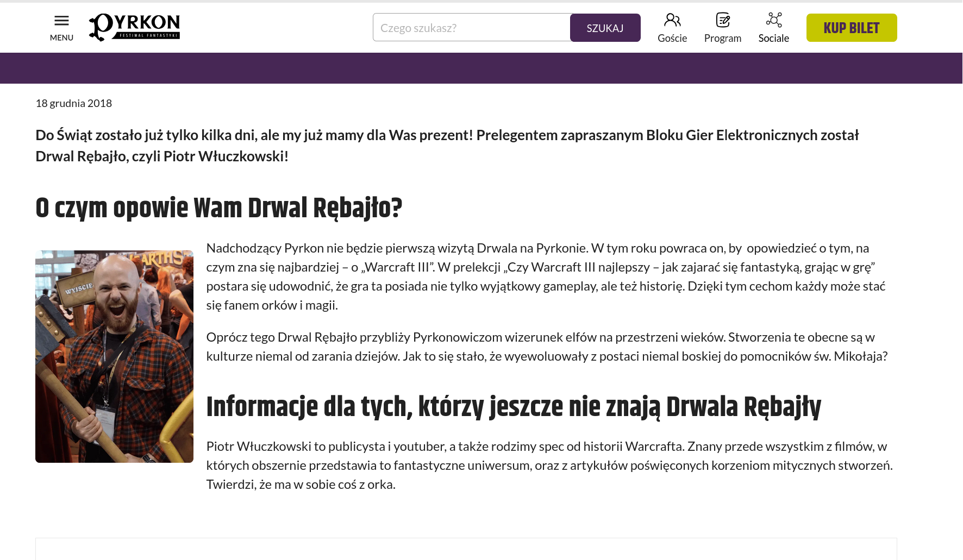Click heading 'O czym opowie Wam Drwal Rębajło?'

(x=218, y=209)
